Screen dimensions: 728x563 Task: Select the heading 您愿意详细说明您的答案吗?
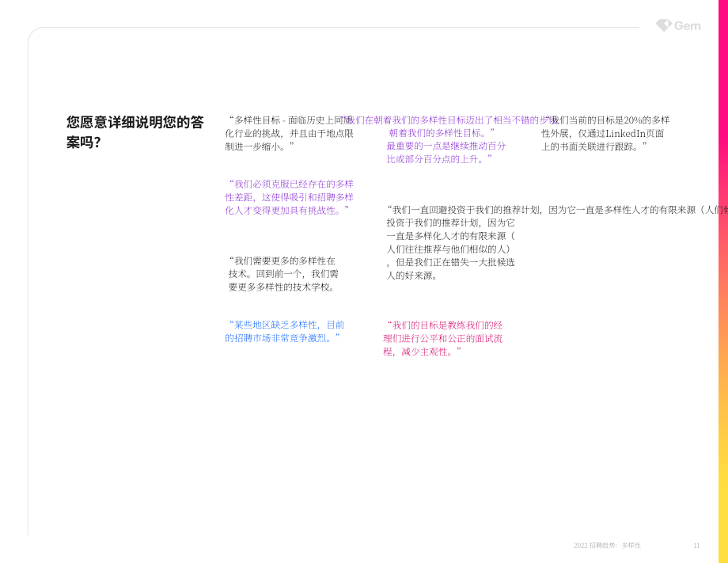click(x=135, y=132)
